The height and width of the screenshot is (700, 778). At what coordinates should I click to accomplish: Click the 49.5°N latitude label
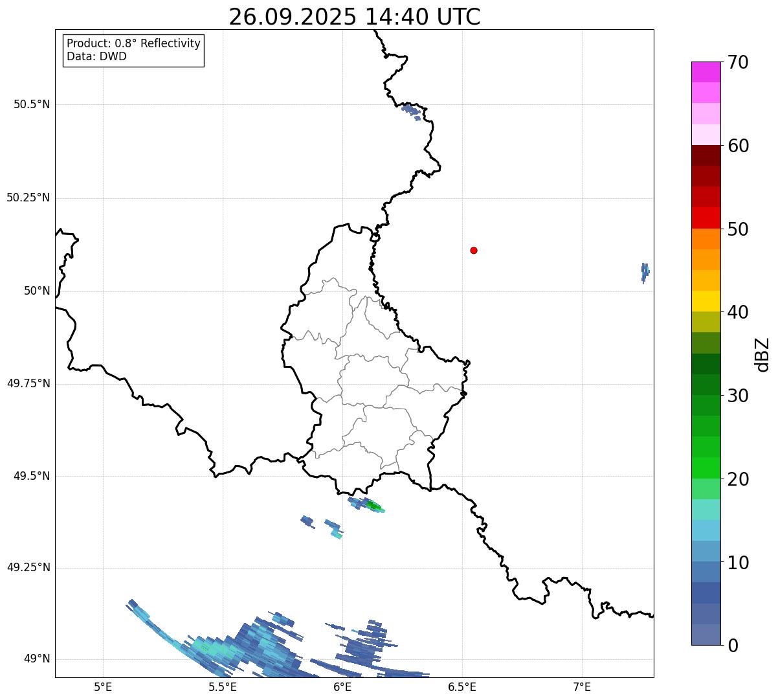tap(32, 476)
